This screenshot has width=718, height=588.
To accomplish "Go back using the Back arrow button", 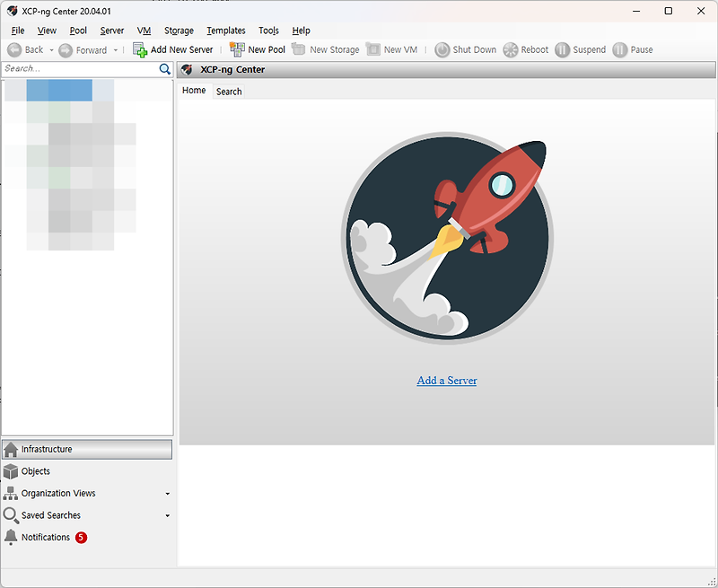I will [x=25, y=50].
